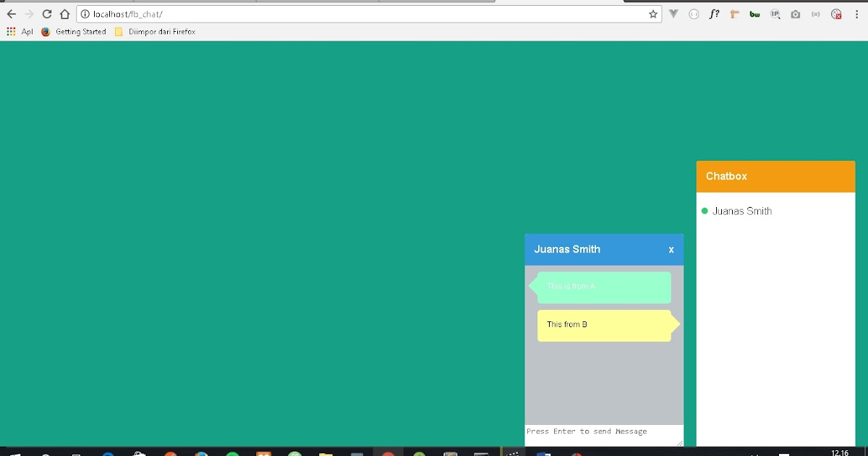Click the orange Chatbox panel header

tap(775, 176)
